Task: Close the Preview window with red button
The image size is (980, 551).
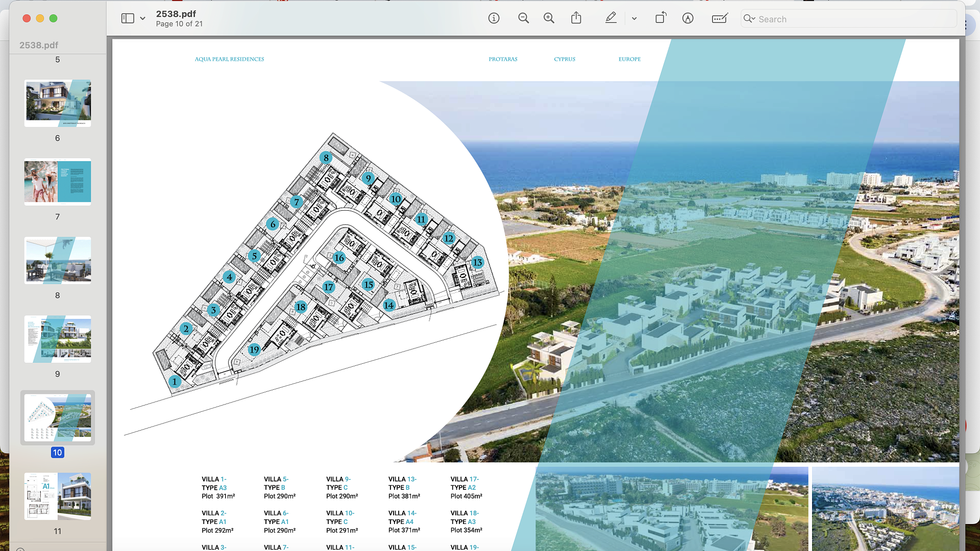Action: (x=27, y=18)
